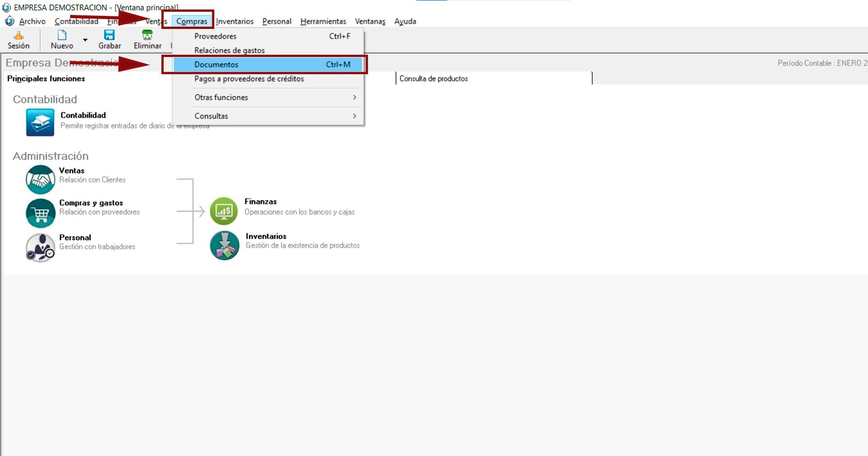Open the Contabilidad book icon
The height and width of the screenshot is (456, 868).
pyautogui.click(x=40, y=122)
